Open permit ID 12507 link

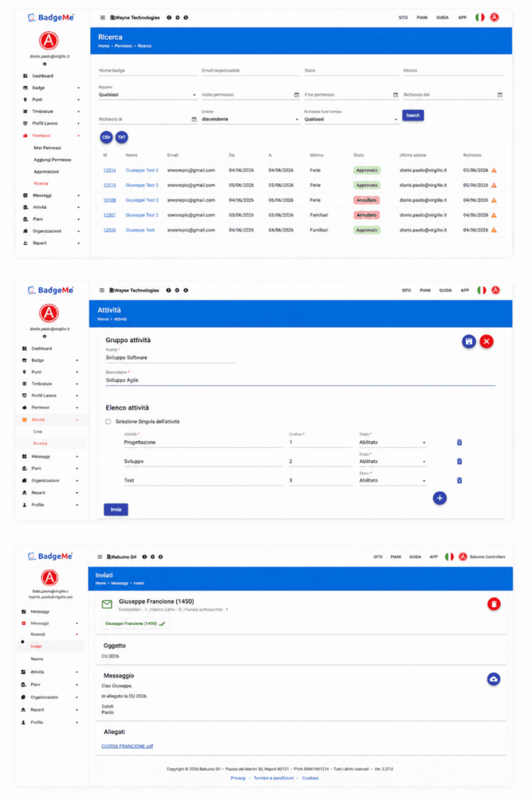pos(109,215)
